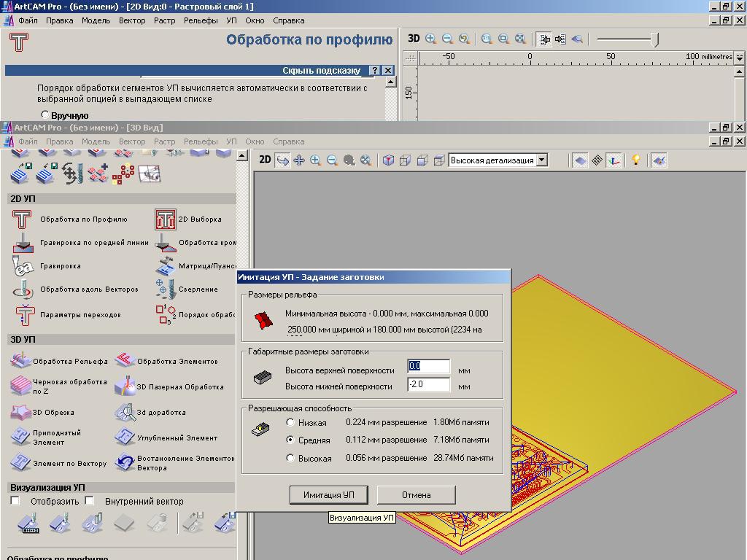The width and height of the screenshot is (747, 560).
Task: Switch to 3D view in 2D window toolbar
Action: [x=414, y=39]
